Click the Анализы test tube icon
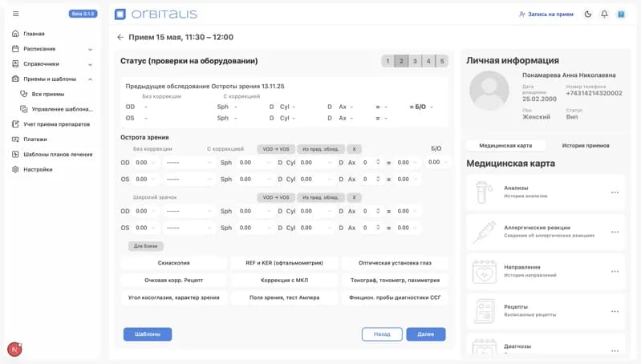Image resolution: width=641 pixels, height=364 pixels. tap(484, 192)
